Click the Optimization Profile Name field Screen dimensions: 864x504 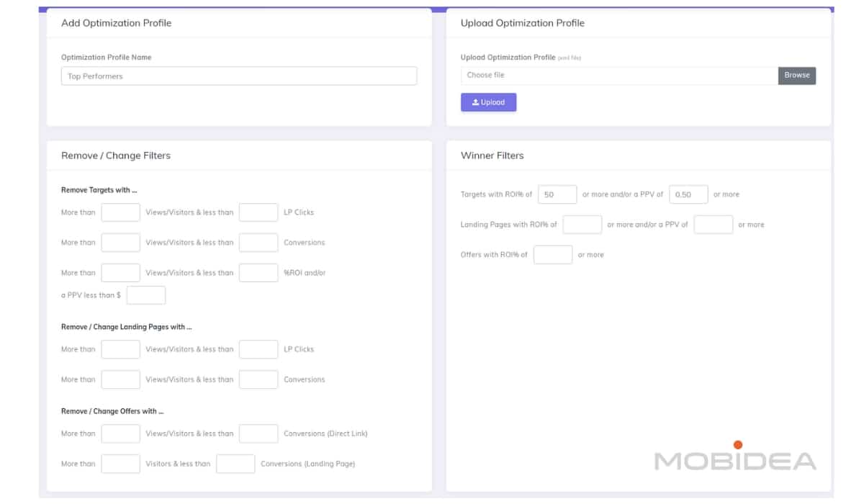(x=239, y=76)
